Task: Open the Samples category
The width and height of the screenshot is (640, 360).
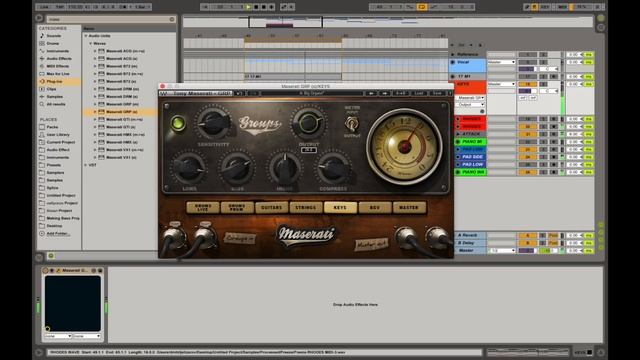Action: coord(55,97)
